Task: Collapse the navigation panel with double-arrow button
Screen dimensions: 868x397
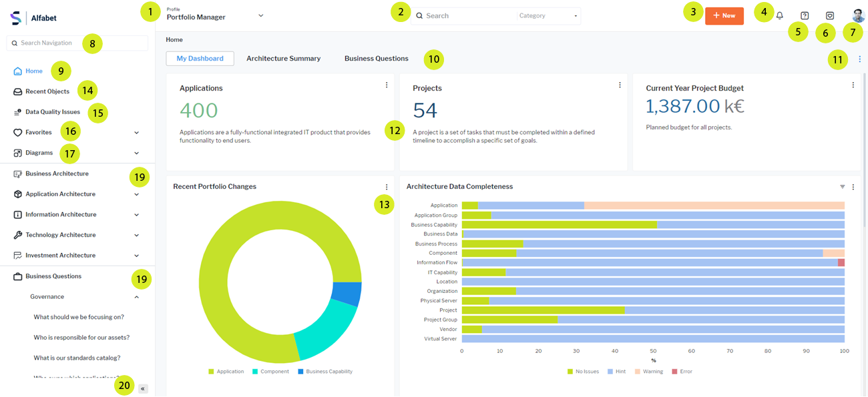Action: click(x=143, y=388)
